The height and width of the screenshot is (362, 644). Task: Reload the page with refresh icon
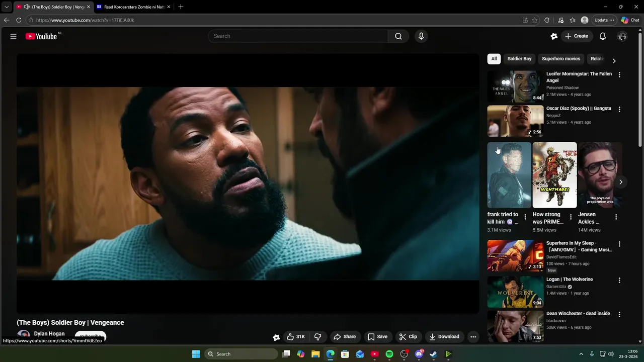[19, 20]
